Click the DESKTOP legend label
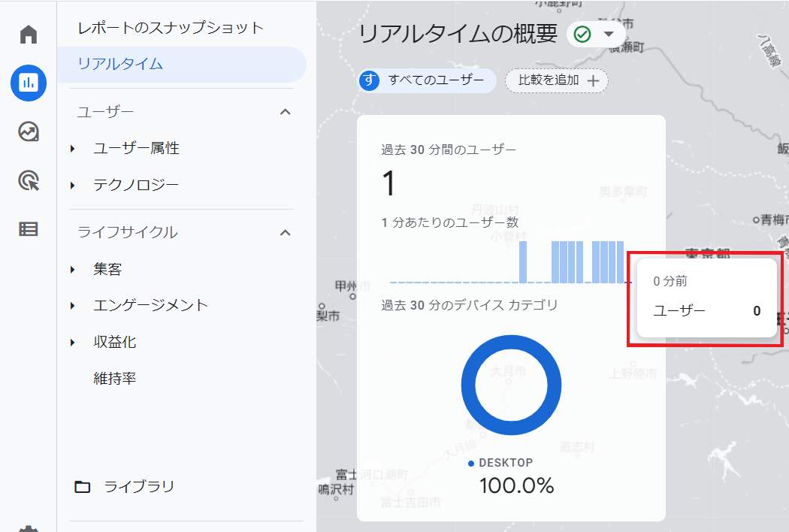789x532 pixels. coord(506,463)
